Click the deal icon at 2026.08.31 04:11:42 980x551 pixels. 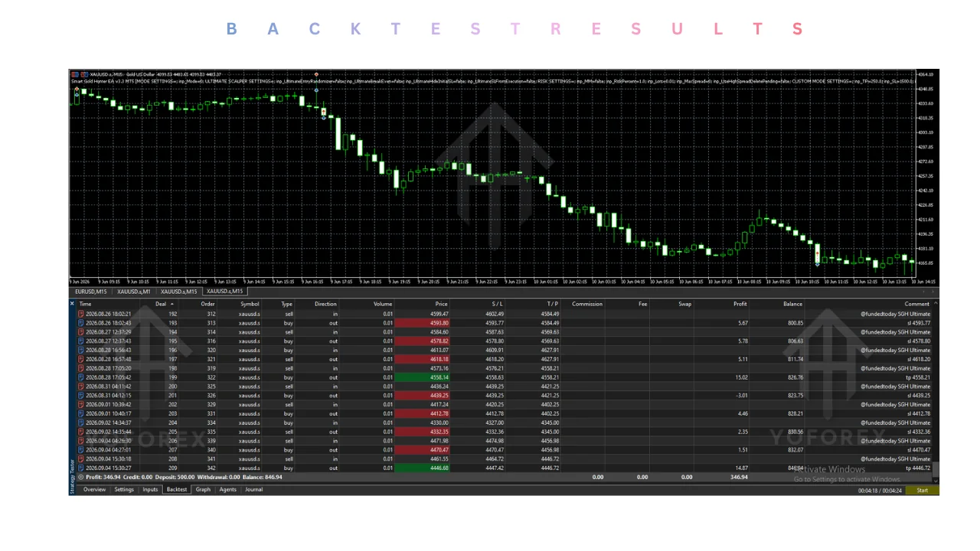(x=81, y=386)
